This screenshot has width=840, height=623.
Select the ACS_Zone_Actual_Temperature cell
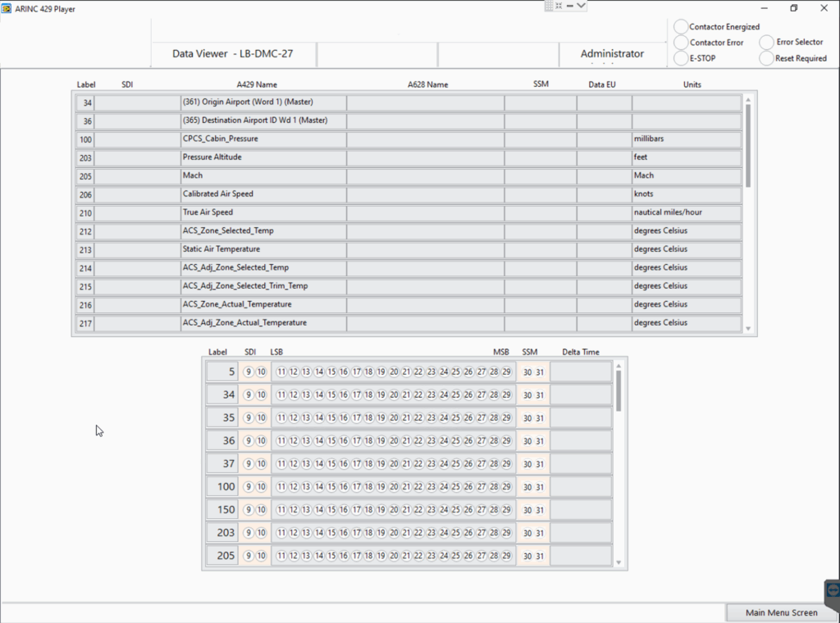(x=263, y=305)
